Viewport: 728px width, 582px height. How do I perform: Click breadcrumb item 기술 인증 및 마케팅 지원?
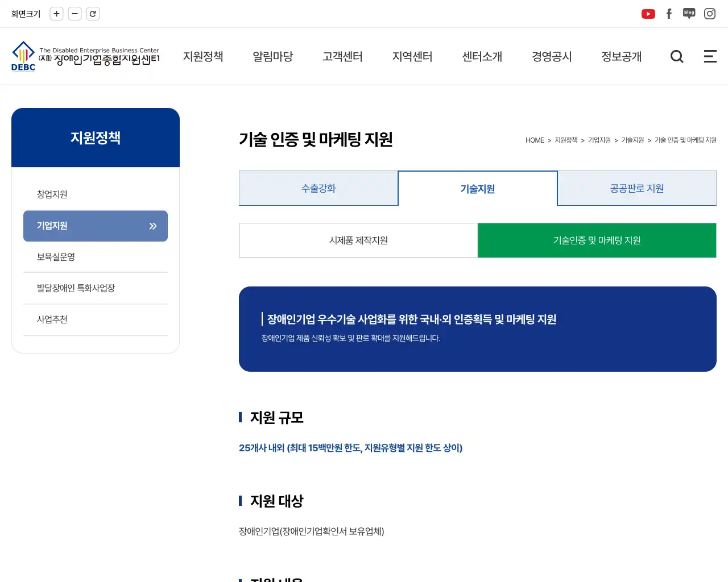[685, 140]
